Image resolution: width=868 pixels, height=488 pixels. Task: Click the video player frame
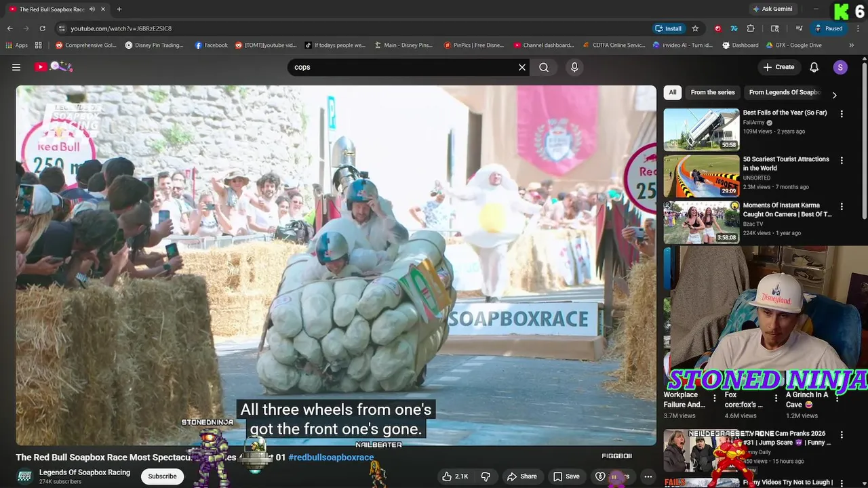click(336, 265)
